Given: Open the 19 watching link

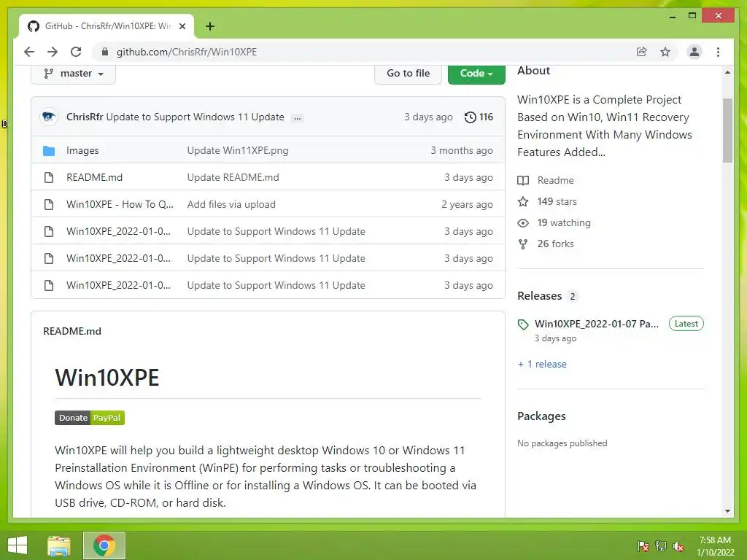Looking at the screenshot, I should click(564, 223).
